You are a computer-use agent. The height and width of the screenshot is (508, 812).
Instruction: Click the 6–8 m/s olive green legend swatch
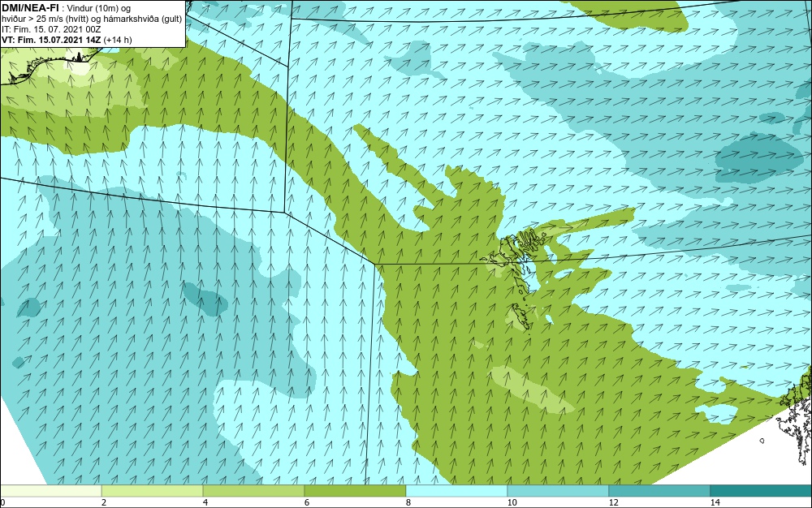coord(356,490)
